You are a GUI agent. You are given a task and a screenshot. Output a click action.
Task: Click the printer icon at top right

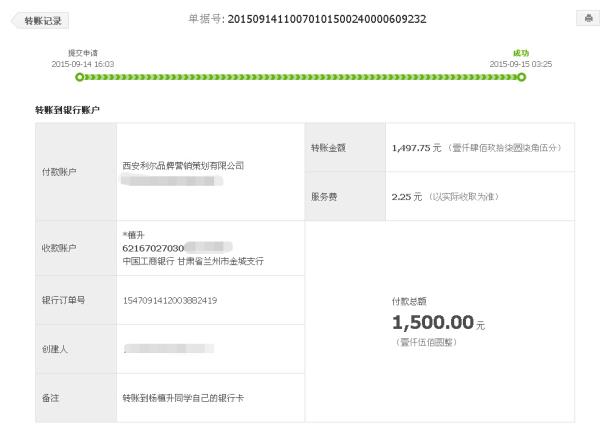point(588,18)
